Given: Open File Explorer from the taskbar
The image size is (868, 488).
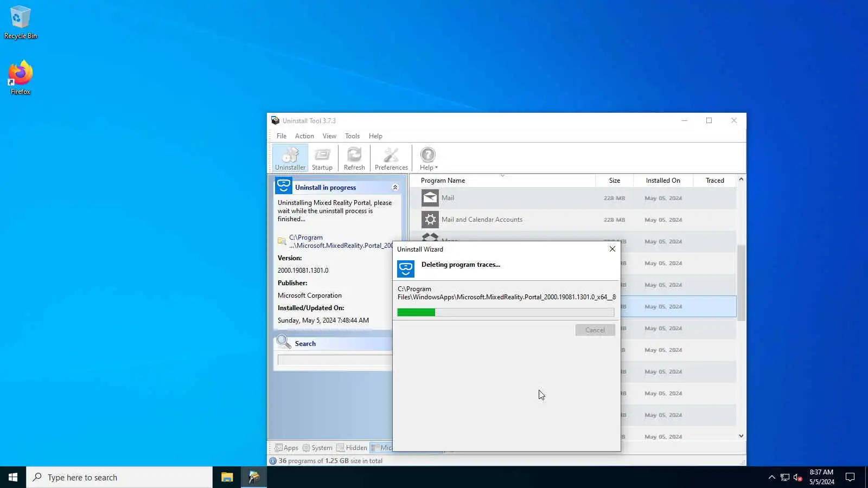Looking at the screenshot, I should pyautogui.click(x=227, y=477).
